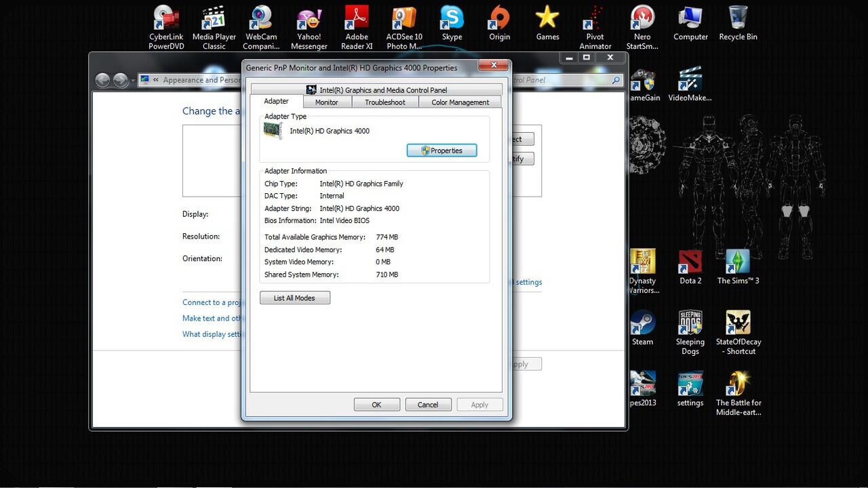Click the search magnifier in Control Panel window

pos(616,80)
